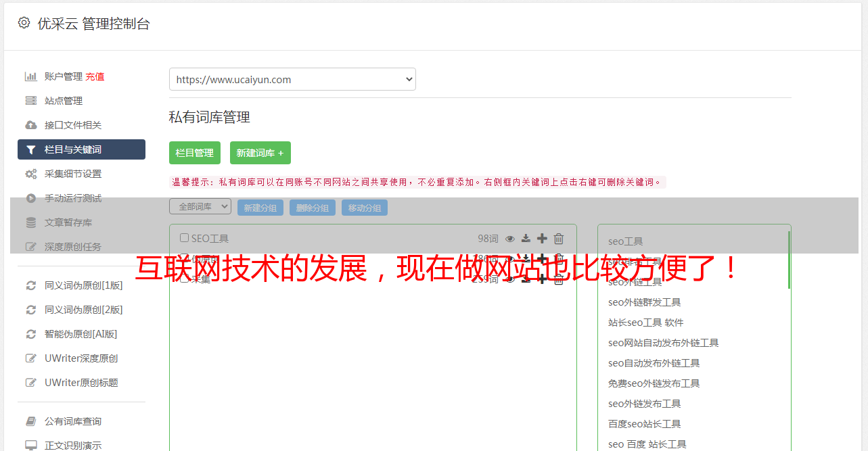This screenshot has height=451, width=868.
Task: Click the refresh icon for 智能伪原创[AI版]
Action: [31, 334]
